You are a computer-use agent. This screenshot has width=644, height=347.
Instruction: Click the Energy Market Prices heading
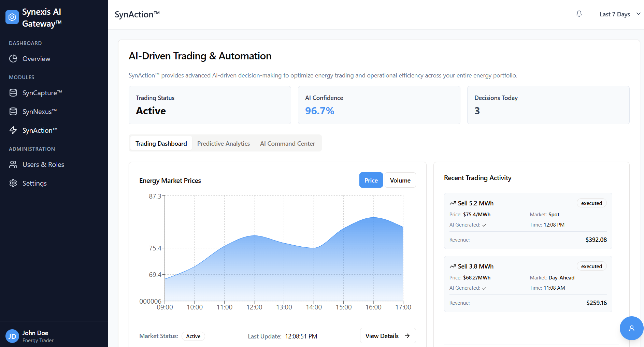(x=170, y=180)
